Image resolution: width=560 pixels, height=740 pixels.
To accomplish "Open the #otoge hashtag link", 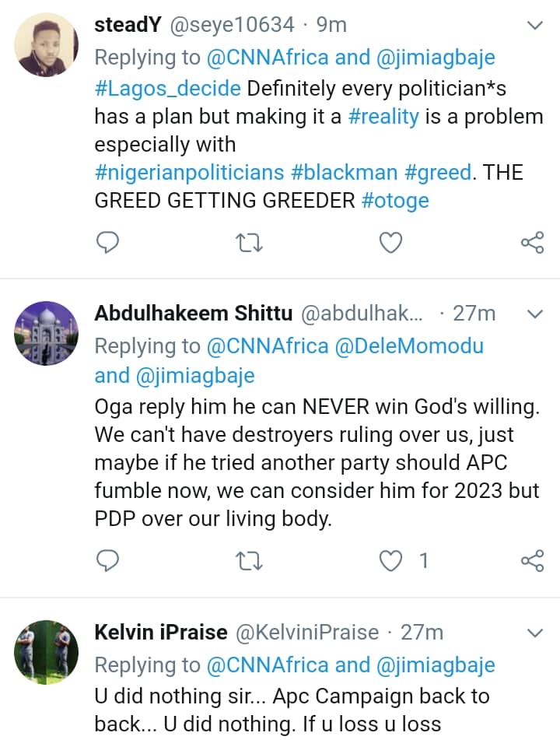I will coord(395,200).
